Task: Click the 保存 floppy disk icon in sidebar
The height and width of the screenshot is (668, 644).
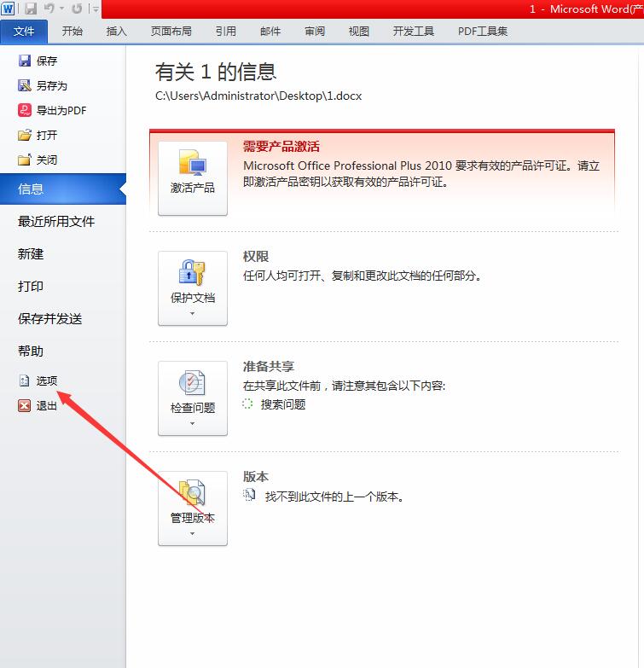Action: [25, 61]
